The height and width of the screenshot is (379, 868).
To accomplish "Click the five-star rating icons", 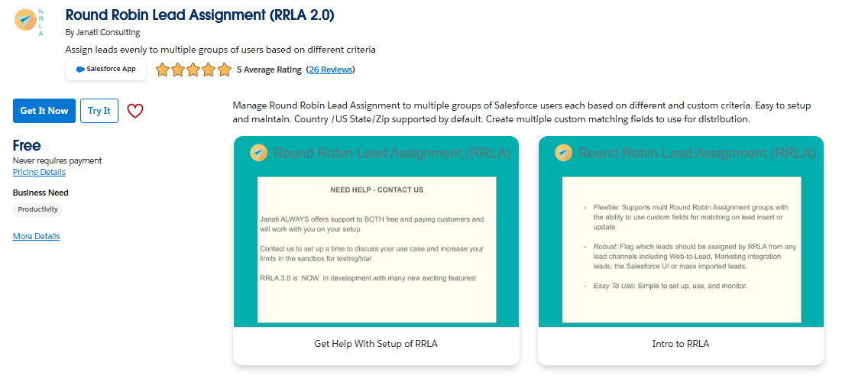I will (193, 70).
